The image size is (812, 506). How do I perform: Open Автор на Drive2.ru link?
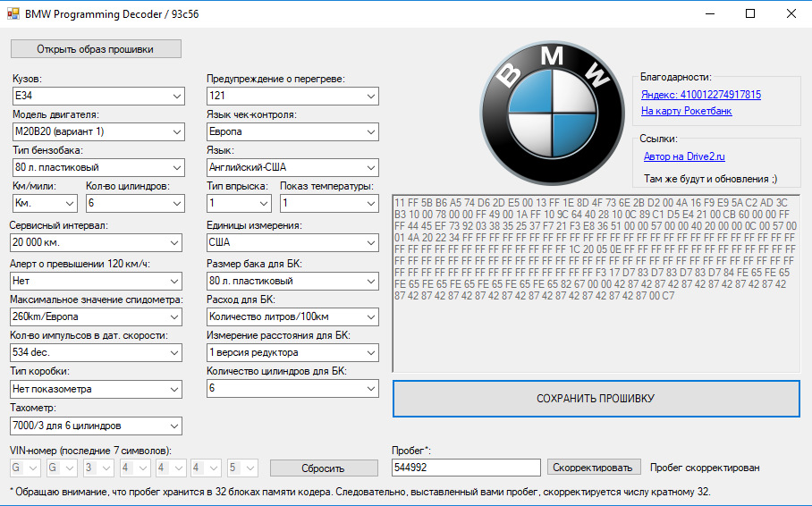684,156
